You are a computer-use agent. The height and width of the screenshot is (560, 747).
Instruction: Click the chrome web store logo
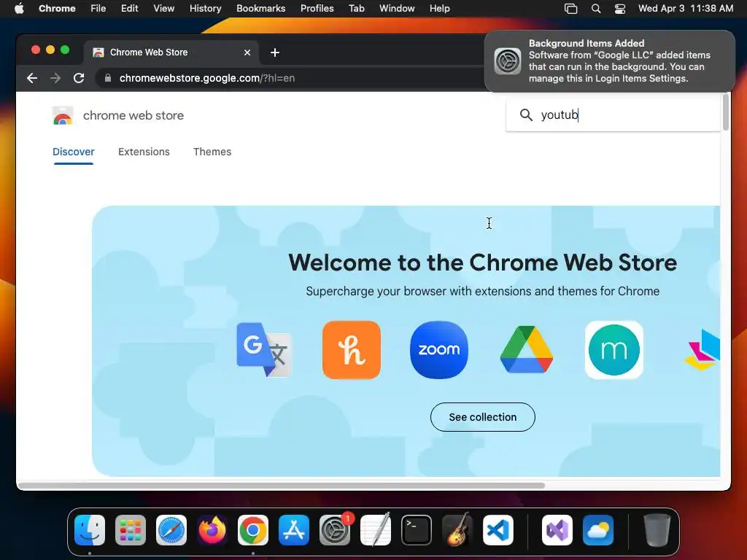pyautogui.click(x=63, y=116)
